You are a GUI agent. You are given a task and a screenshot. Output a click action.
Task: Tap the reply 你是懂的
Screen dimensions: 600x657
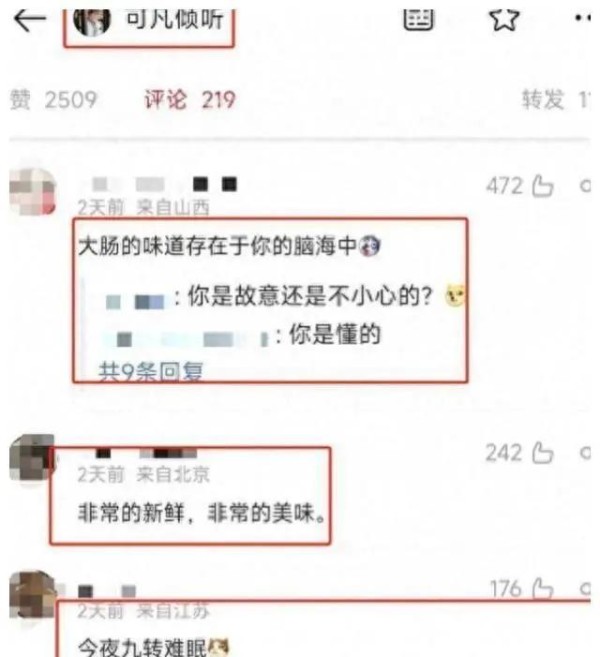coord(334,334)
